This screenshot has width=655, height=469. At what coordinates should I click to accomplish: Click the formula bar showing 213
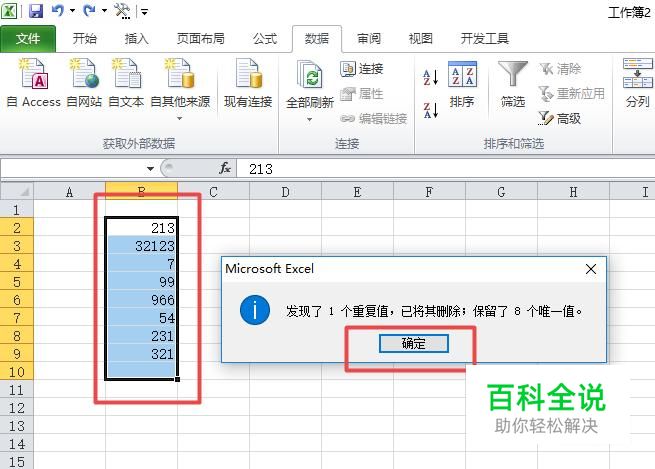pyautogui.click(x=445, y=169)
